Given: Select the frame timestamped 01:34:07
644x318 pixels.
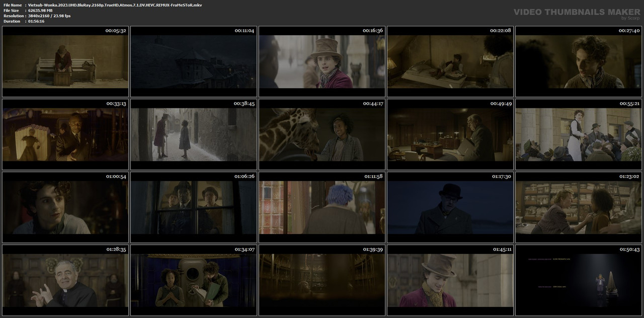Looking at the screenshot, I should [x=194, y=280].
